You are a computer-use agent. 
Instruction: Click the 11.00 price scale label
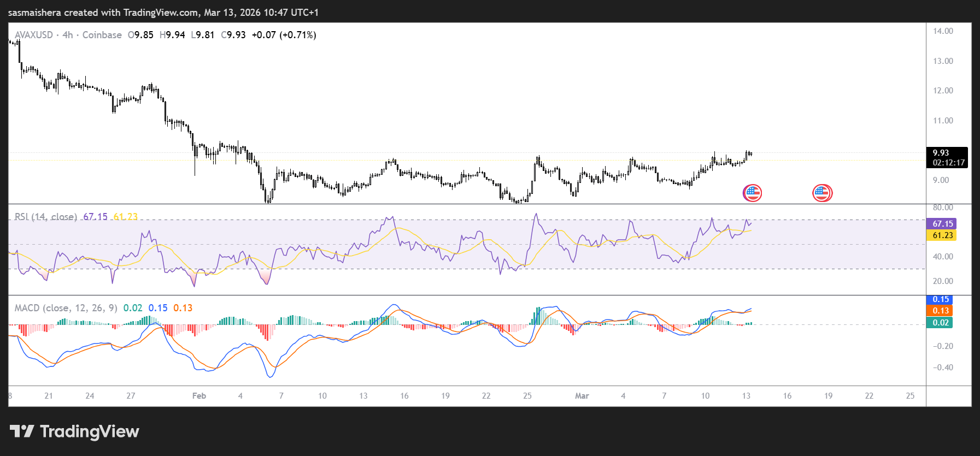pos(943,121)
